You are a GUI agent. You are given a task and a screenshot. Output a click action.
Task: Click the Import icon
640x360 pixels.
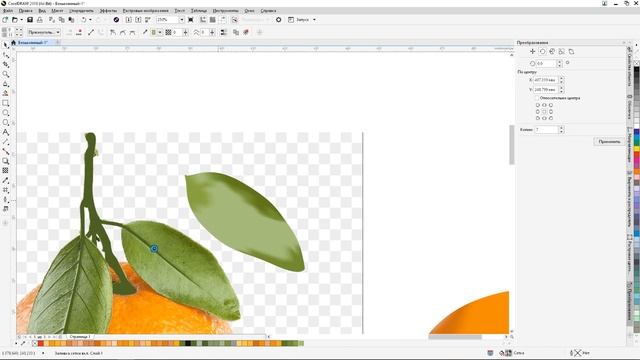pyautogui.click(x=129, y=20)
